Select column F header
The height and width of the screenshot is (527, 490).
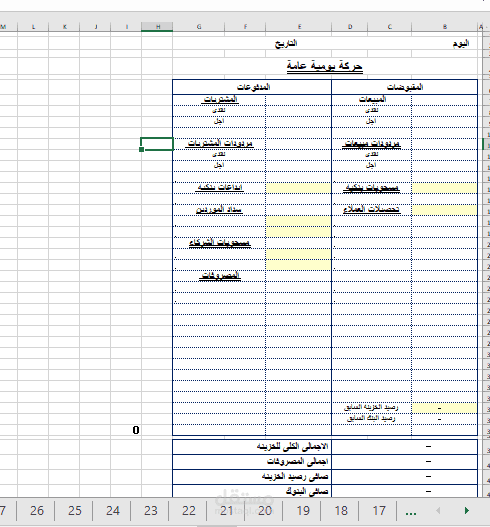(245, 27)
